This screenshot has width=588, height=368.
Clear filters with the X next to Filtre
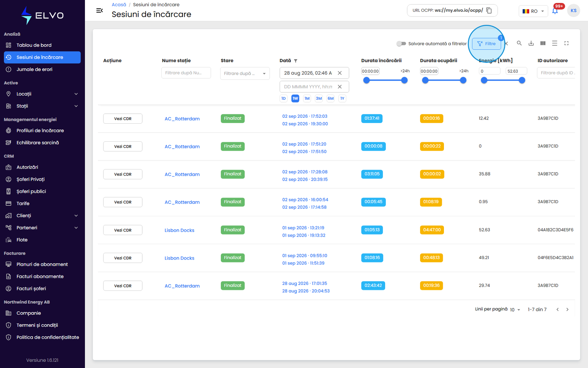(506, 43)
